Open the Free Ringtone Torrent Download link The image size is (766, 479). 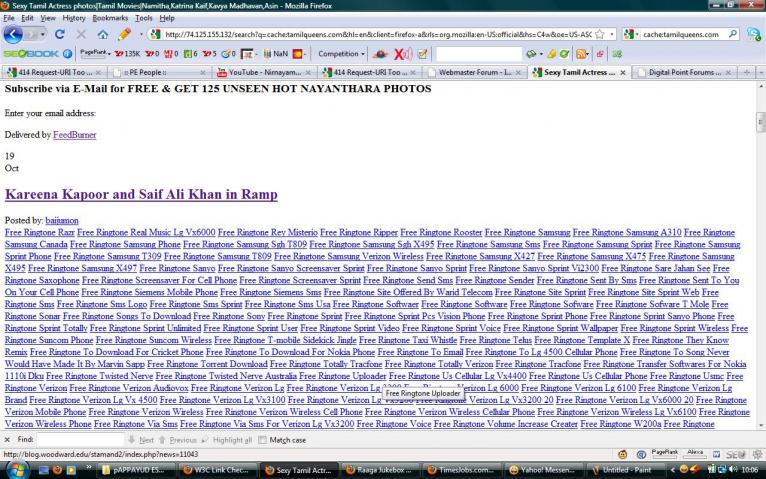coord(207,364)
